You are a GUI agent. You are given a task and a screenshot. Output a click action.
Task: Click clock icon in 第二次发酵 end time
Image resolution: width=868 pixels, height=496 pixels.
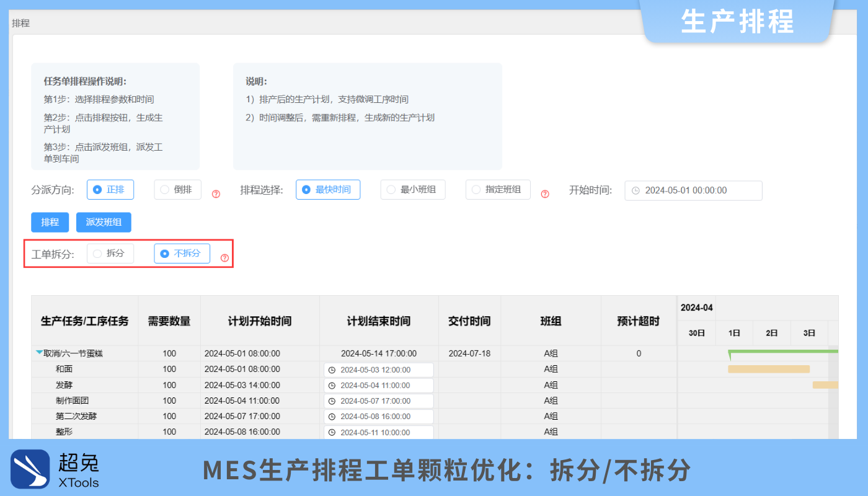332,417
